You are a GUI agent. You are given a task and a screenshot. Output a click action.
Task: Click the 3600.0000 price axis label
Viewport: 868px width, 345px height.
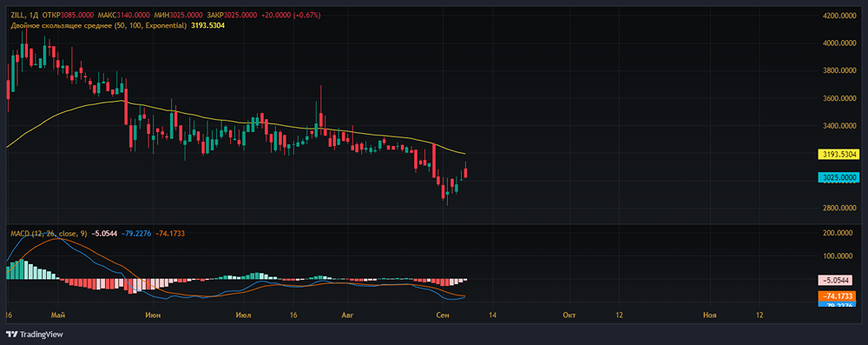(x=838, y=98)
